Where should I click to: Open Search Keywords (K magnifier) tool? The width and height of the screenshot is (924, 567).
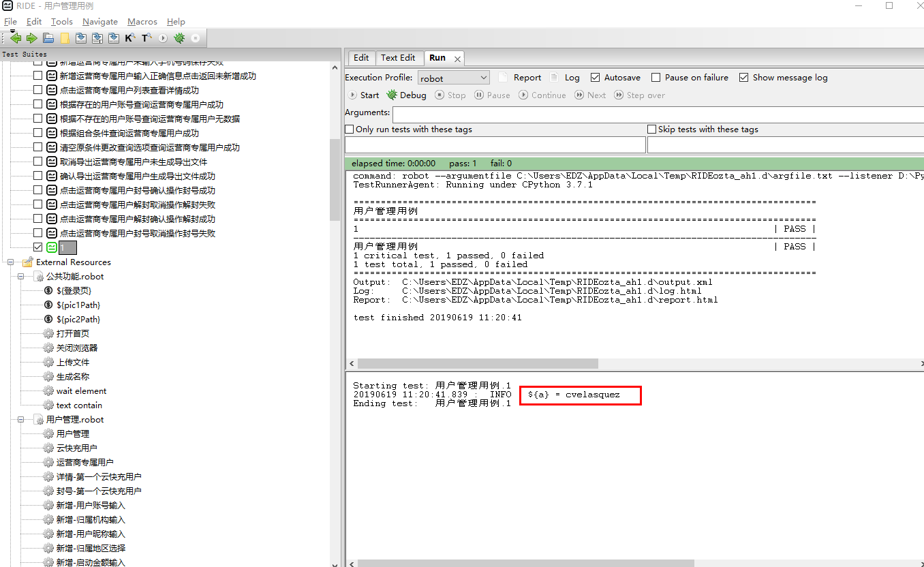coord(130,38)
